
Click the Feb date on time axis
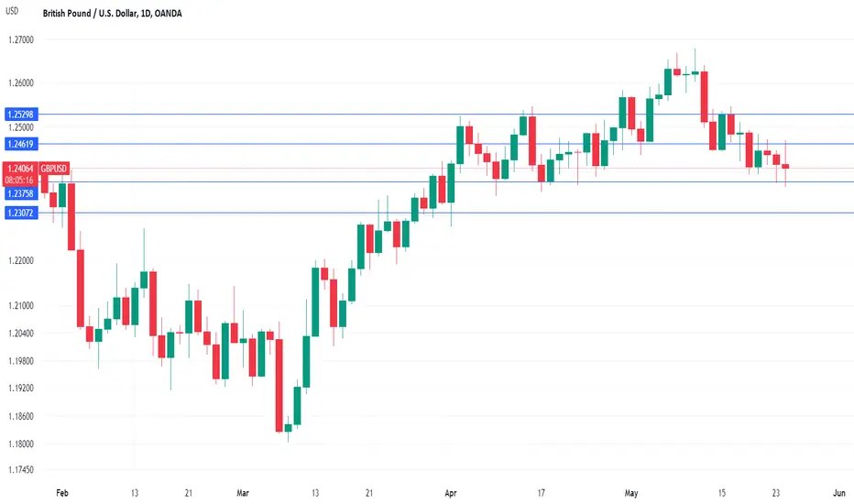coord(62,493)
